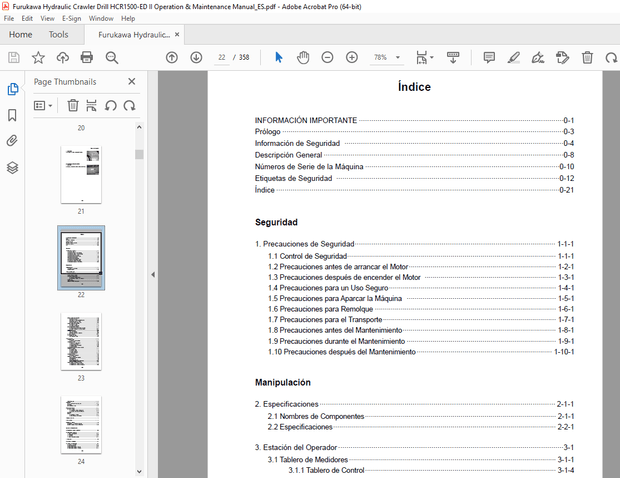
Task: Open the fit page options icon
Action: point(422,58)
